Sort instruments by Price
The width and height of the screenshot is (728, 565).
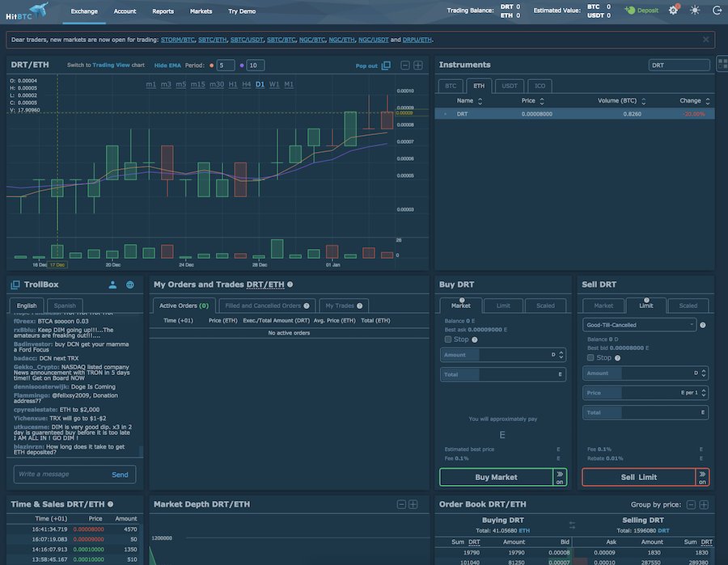(532, 101)
